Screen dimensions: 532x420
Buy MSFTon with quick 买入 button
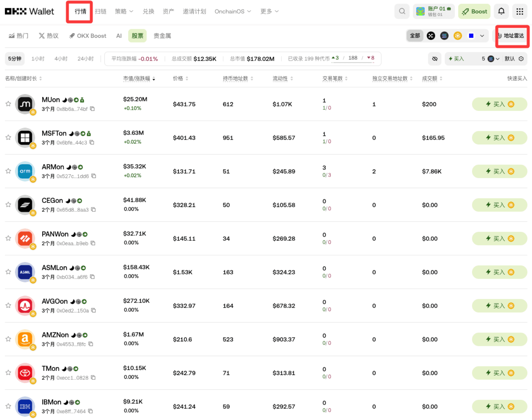pos(499,138)
